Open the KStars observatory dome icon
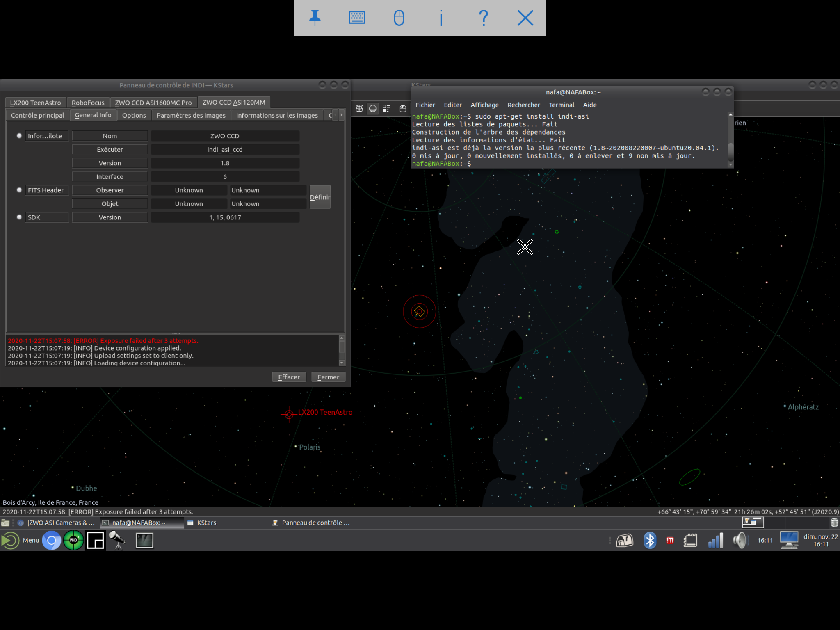 403,109
